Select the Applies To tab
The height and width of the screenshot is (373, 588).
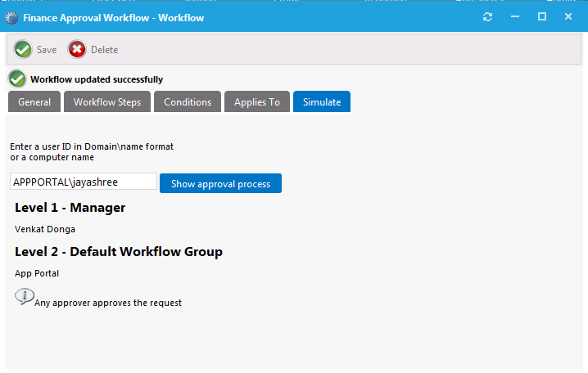click(257, 102)
